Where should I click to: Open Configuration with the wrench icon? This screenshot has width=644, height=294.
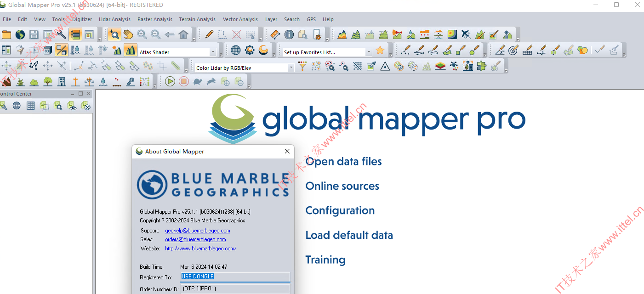click(62, 34)
